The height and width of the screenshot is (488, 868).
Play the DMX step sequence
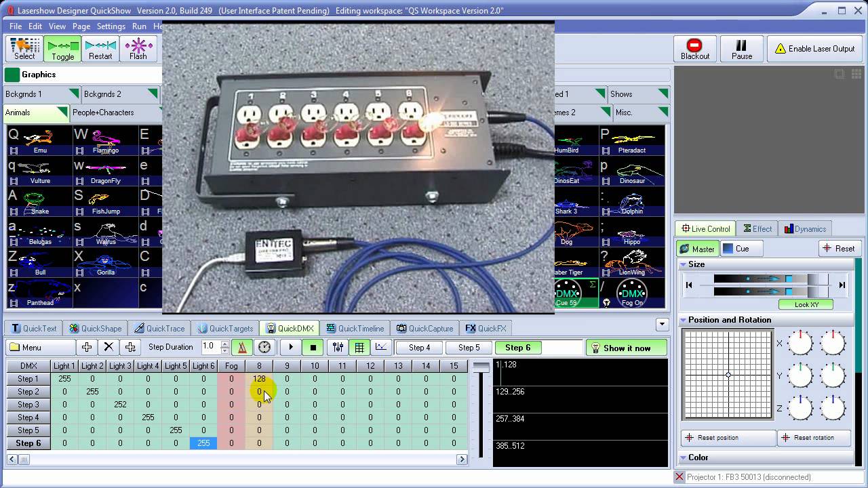pos(291,347)
